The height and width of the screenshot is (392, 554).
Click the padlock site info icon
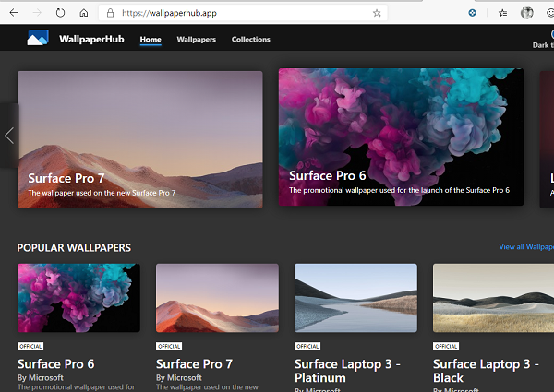pyautogui.click(x=110, y=14)
